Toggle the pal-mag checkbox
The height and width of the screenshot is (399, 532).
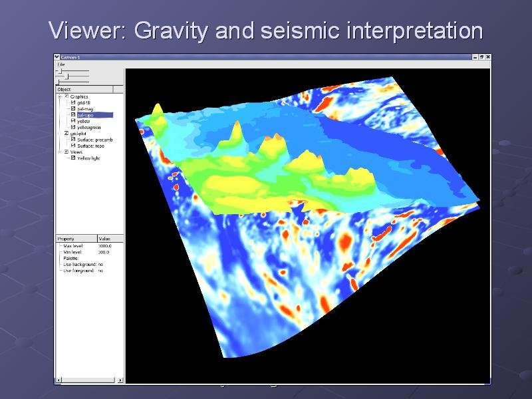(x=73, y=108)
